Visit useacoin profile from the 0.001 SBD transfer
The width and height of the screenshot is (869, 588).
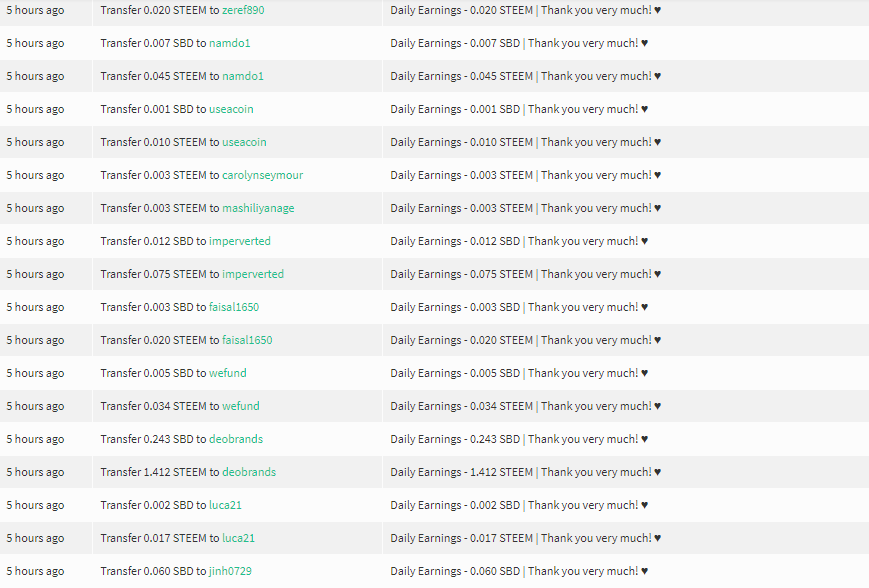click(231, 109)
